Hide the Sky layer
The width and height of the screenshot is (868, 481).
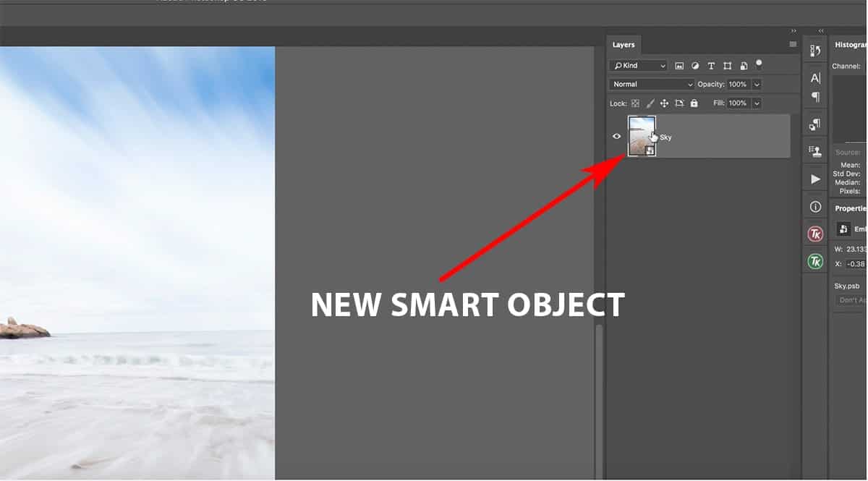[x=617, y=136]
